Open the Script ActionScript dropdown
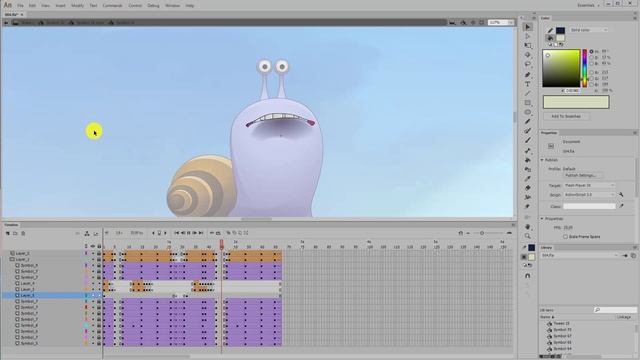This screenshot has height=360, width=640. 589,195
